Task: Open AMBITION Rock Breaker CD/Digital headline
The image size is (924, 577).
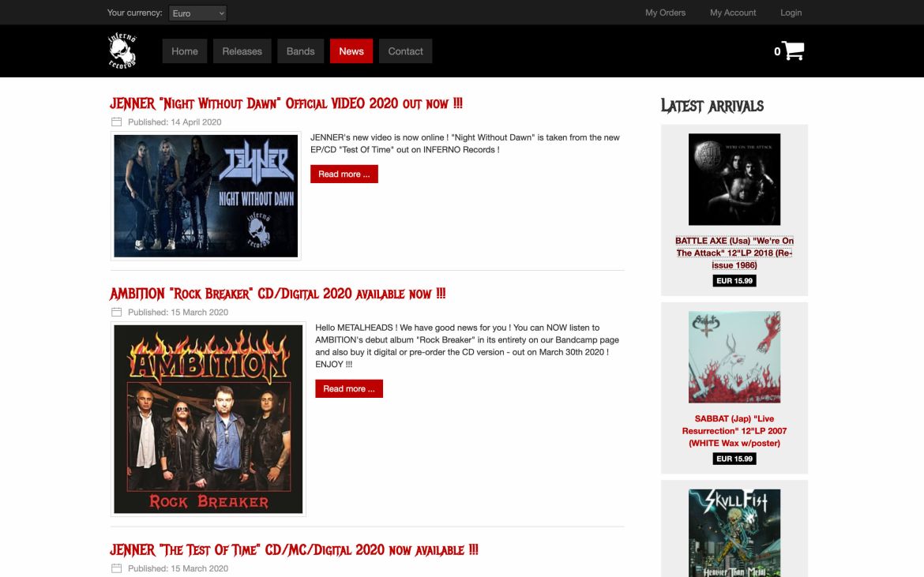Action: tap(277, 294)
